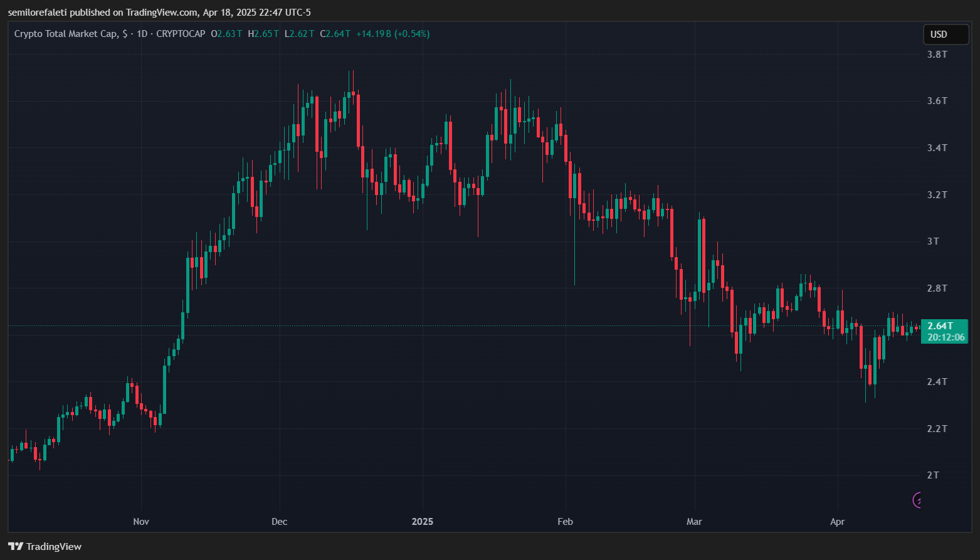Click the Nov date axis label
Screen dimensions: 980x560
pos(141,522)
